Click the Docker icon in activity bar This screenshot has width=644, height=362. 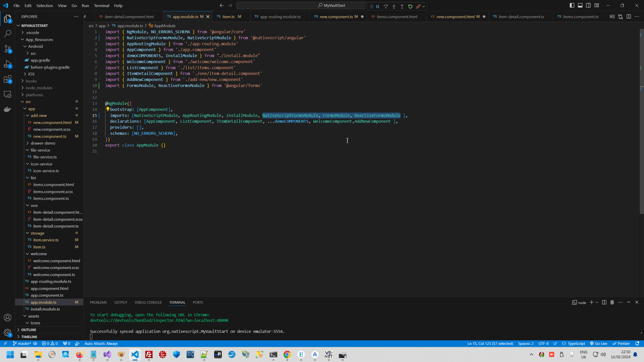[8, 109]
